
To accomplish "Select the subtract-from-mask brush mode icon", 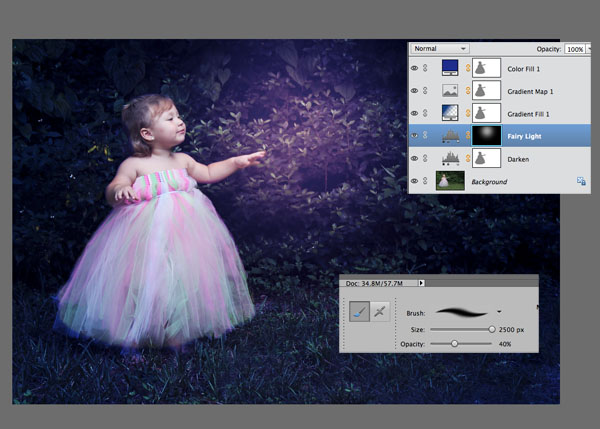I will (x=380, y=312).
